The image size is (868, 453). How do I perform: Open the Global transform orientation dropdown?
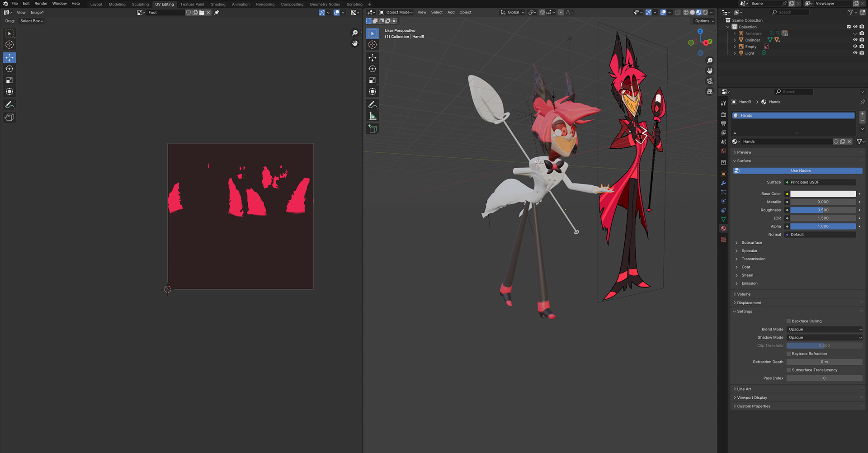(513, 13)
